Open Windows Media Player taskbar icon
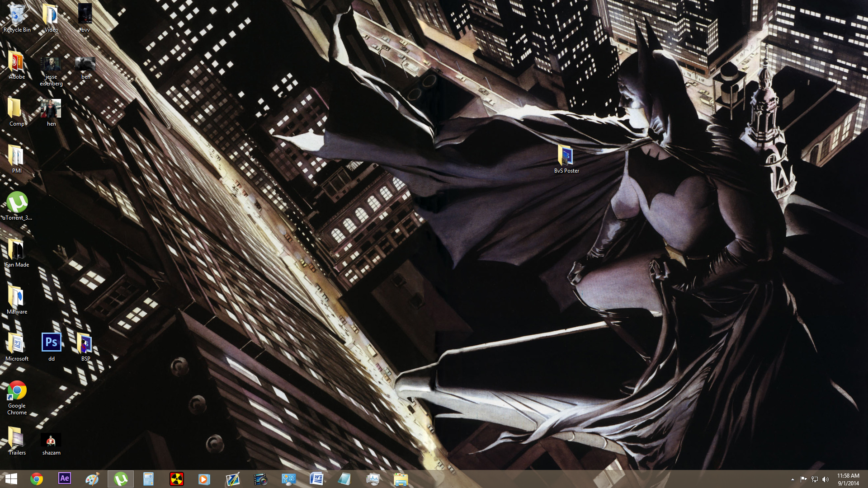 pyautogui.click(x=204, y=479)
